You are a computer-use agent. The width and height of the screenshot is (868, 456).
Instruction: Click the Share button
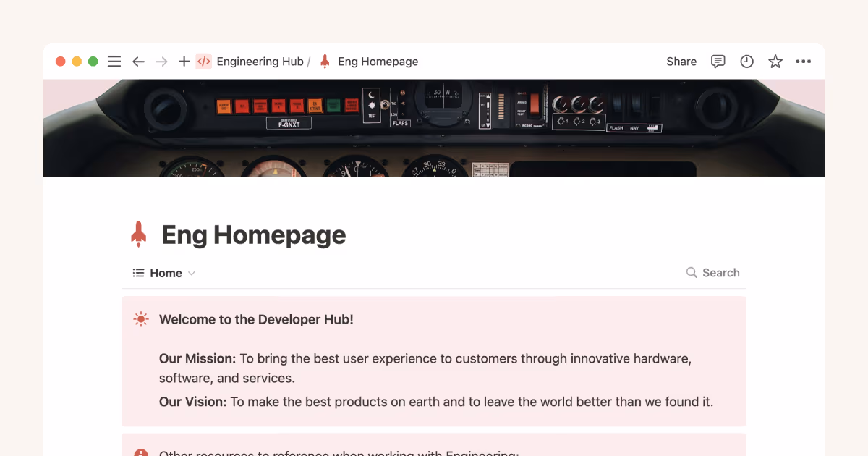tap(681, 62)
